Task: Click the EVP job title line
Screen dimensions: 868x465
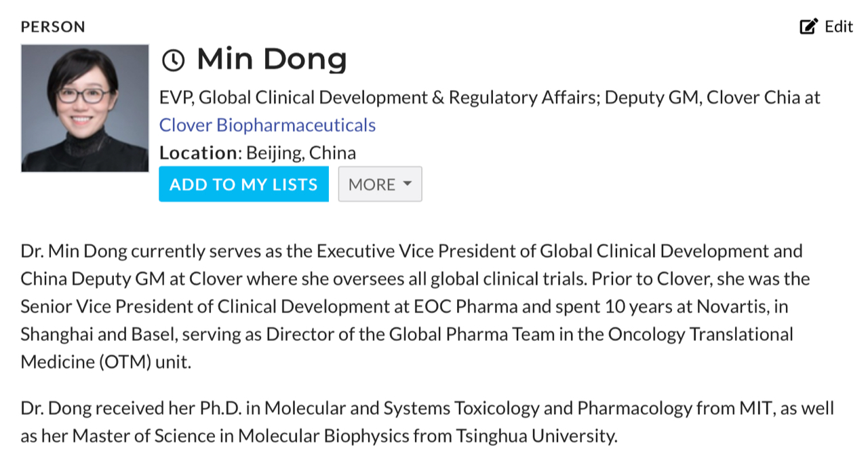Action: click(488, 98)
